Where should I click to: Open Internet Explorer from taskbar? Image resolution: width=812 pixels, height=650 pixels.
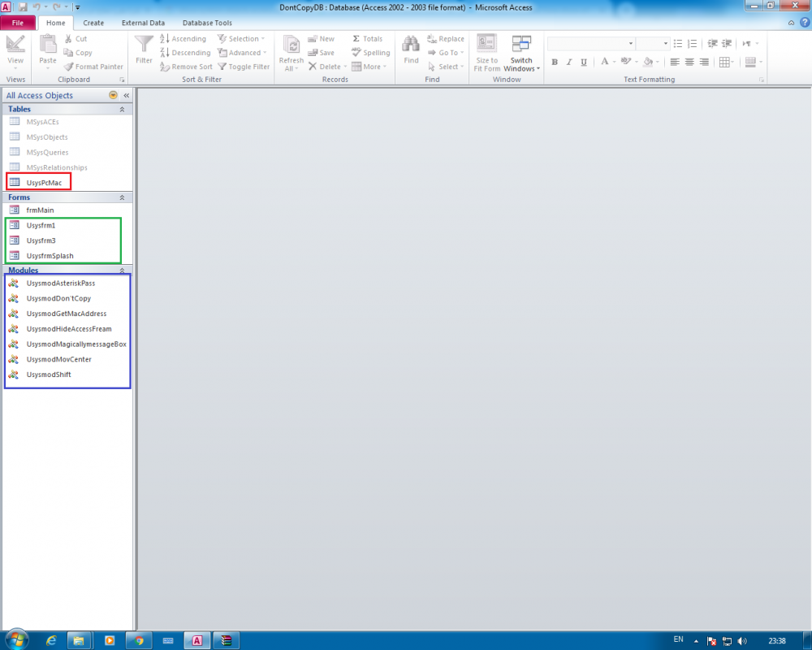point(50,641)
